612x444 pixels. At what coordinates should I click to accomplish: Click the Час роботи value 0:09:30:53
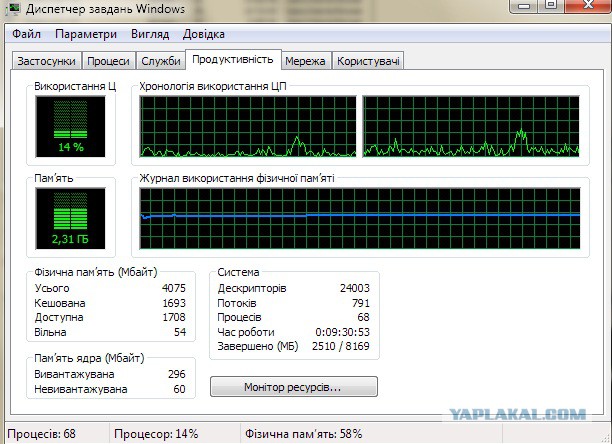tap(342, 332)
